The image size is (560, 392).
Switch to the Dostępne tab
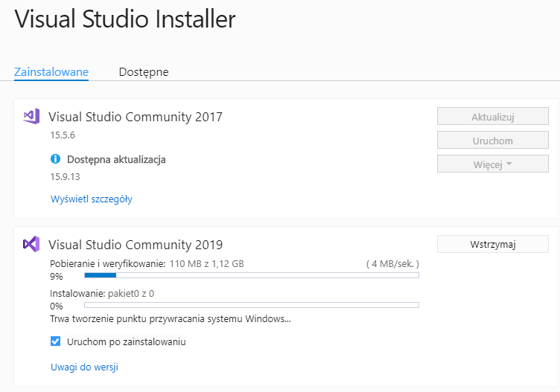pyautogui.click(x=144, y=71)
